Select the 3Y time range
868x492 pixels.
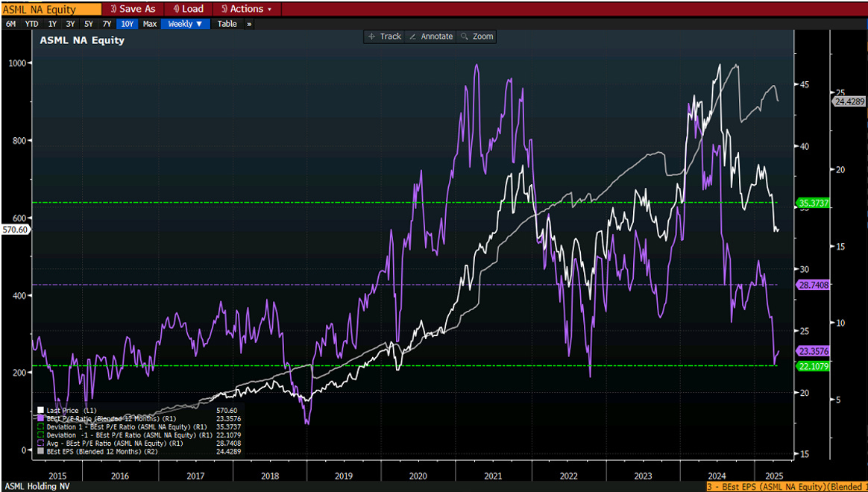(70, 24)
